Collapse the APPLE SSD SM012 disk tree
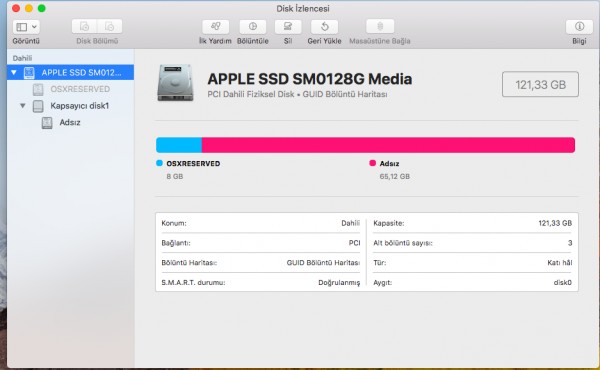Image resolution: width=600 pixels, height=370 pixels. pos(14,72)
